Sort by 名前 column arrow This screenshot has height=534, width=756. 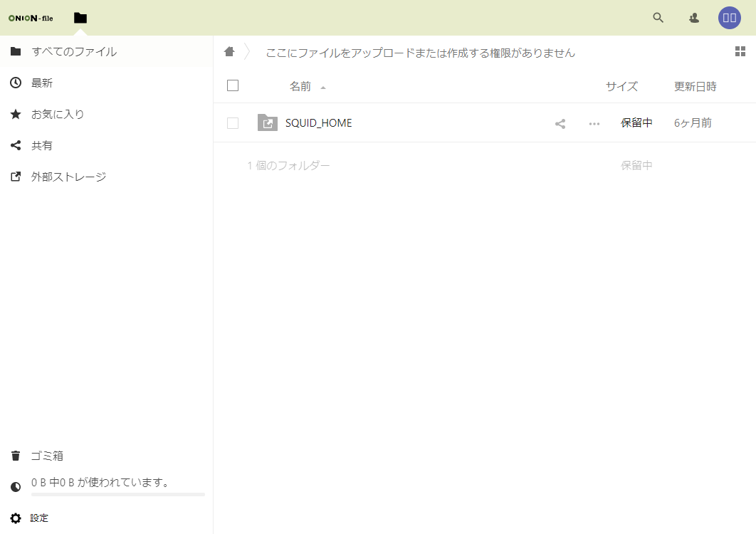click(323, 88)
